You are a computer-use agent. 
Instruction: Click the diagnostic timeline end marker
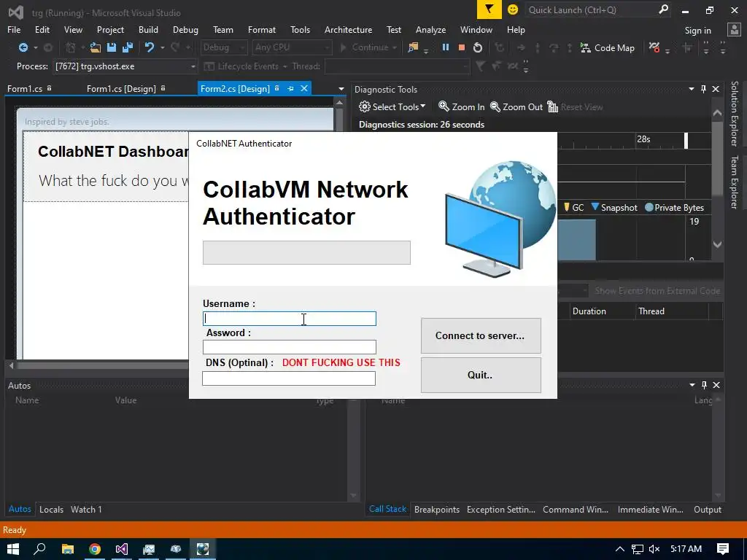click(x=686, y=141)
